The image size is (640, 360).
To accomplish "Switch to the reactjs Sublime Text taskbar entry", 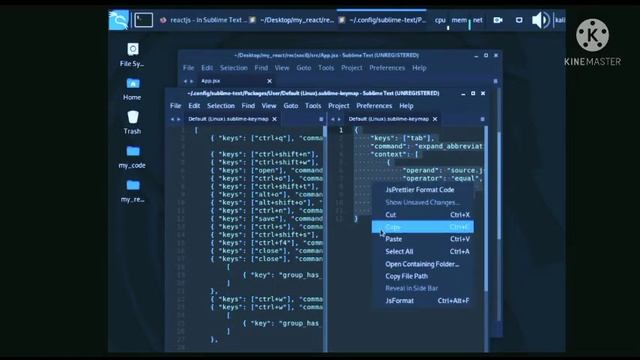I will 203,20.
